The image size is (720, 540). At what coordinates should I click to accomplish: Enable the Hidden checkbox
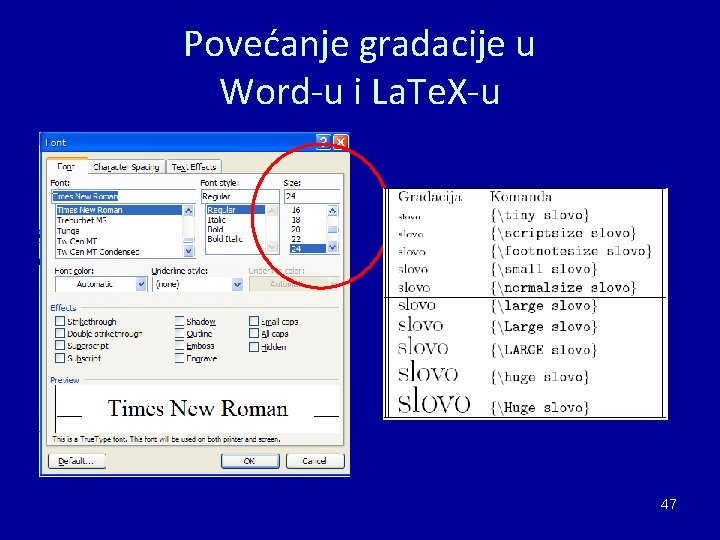tap(254, 347)
